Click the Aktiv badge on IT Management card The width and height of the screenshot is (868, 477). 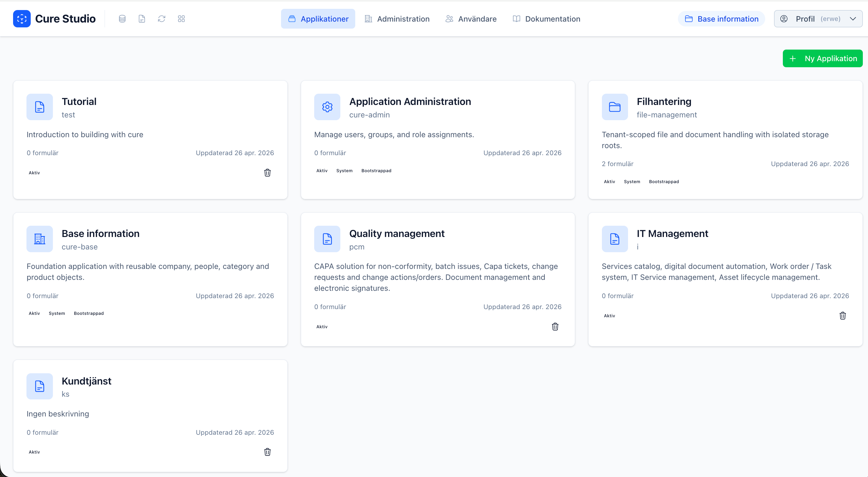609,315
